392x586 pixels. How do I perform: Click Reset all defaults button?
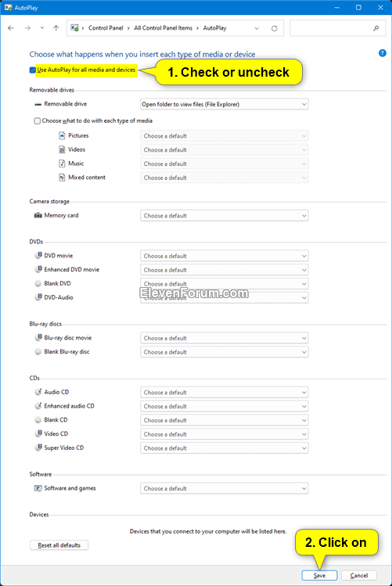(x=59, y=545)
